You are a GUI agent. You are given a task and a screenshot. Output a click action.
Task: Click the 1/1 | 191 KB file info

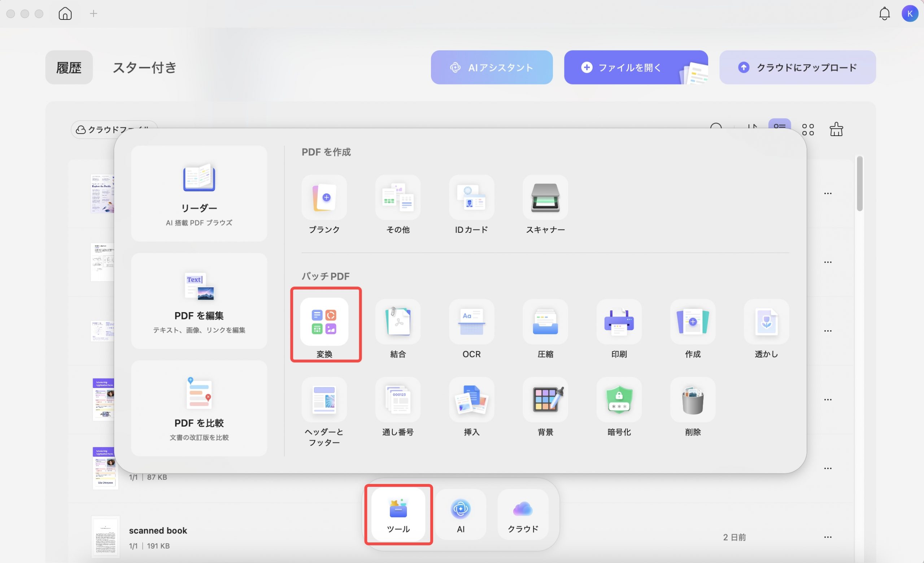[149, 546]
